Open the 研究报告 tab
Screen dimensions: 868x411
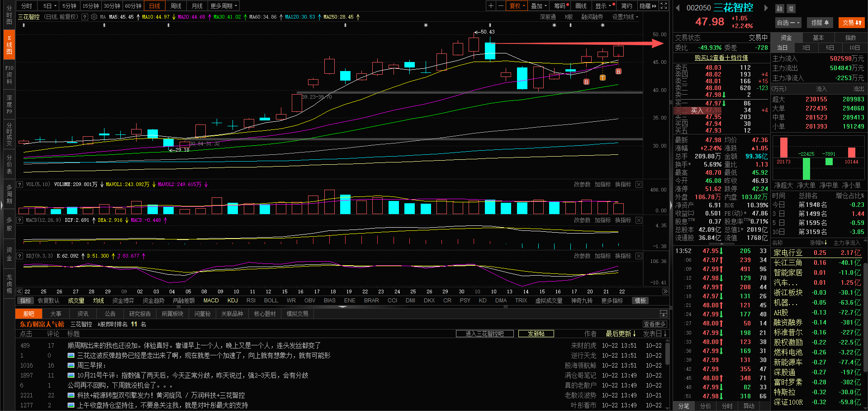click(140, 314)
